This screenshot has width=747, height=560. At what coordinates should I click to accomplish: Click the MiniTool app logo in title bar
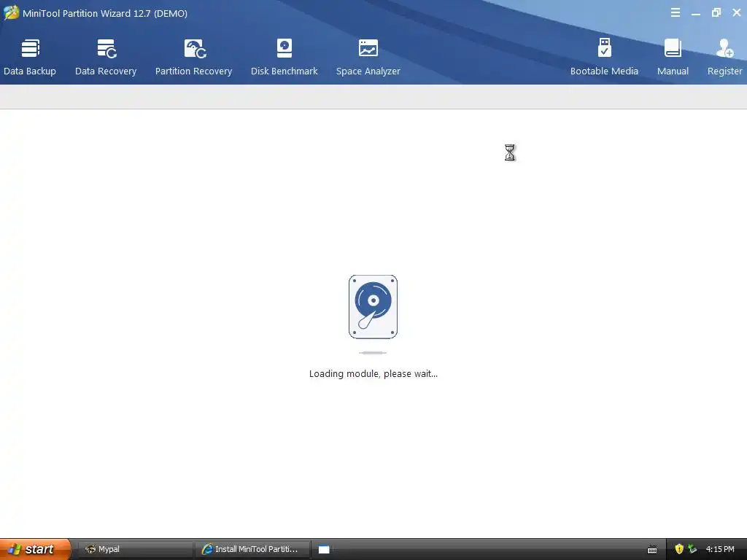[11, 13]
